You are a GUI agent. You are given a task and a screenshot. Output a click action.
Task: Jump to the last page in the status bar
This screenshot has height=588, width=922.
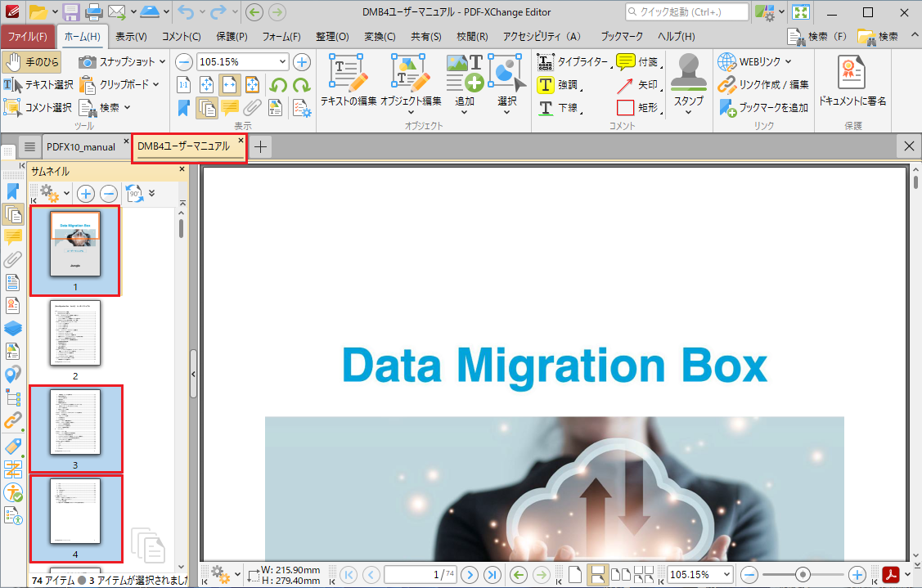pyautogui.click(x=492, y=574)
